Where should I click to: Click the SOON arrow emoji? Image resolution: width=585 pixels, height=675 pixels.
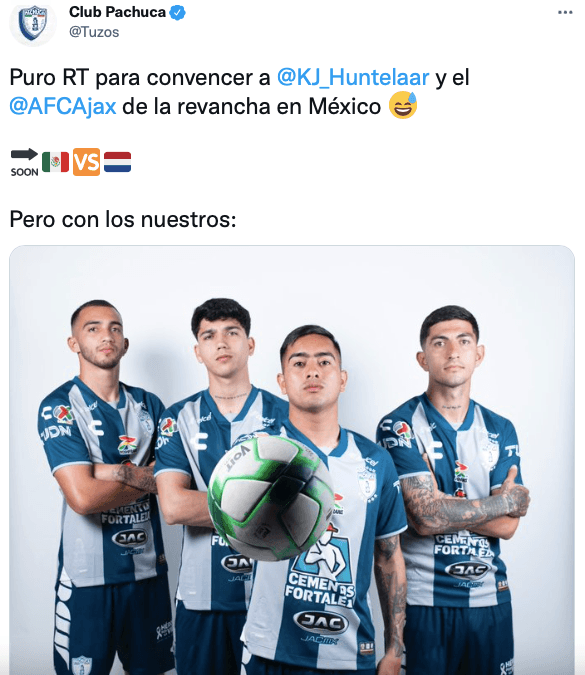25,162
